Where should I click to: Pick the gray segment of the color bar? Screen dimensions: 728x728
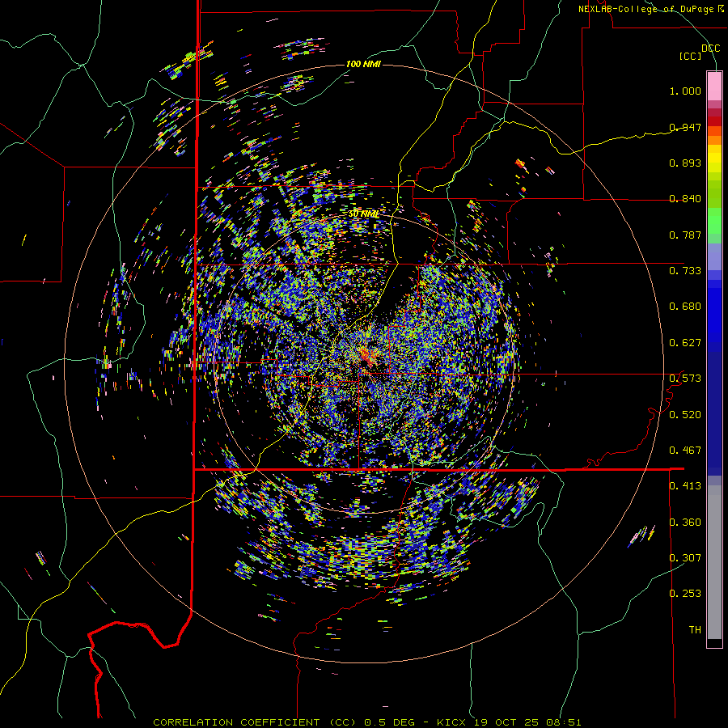pos(714,562)
